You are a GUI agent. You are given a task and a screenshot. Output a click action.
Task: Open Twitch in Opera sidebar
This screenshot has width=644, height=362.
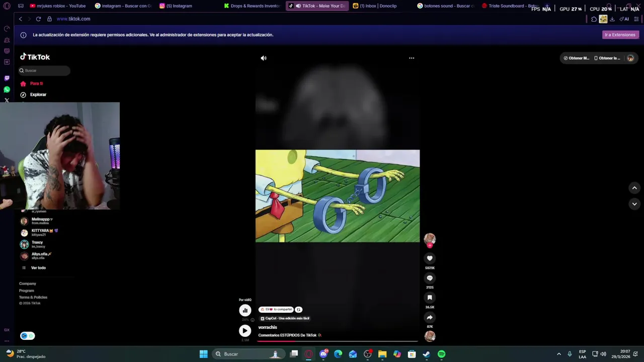[x=7, y=78]
